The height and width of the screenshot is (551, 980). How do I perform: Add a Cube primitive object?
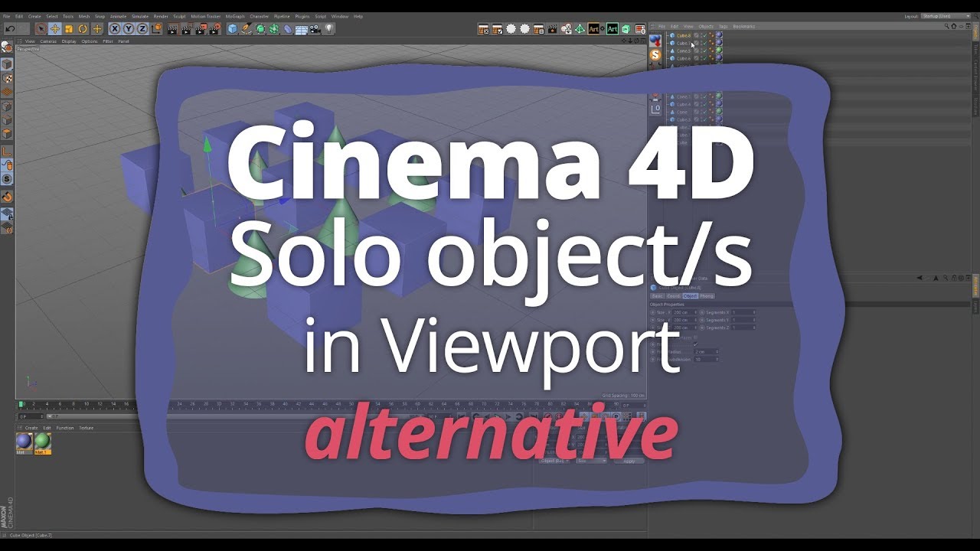(232, 28)
